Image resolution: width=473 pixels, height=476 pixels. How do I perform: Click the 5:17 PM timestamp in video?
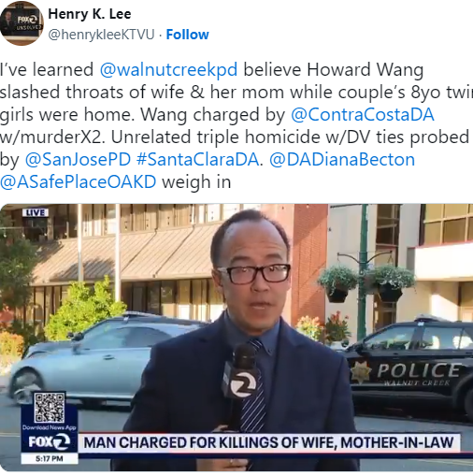point(50,458)
